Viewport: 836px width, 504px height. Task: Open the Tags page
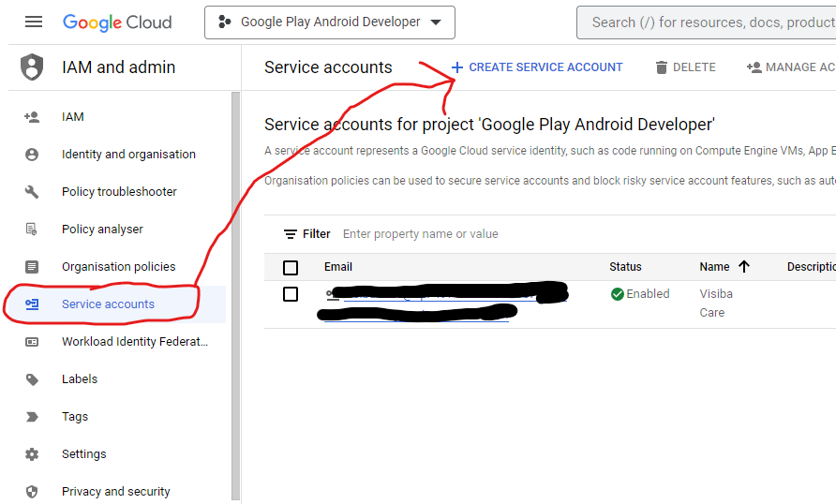point(75,417)
